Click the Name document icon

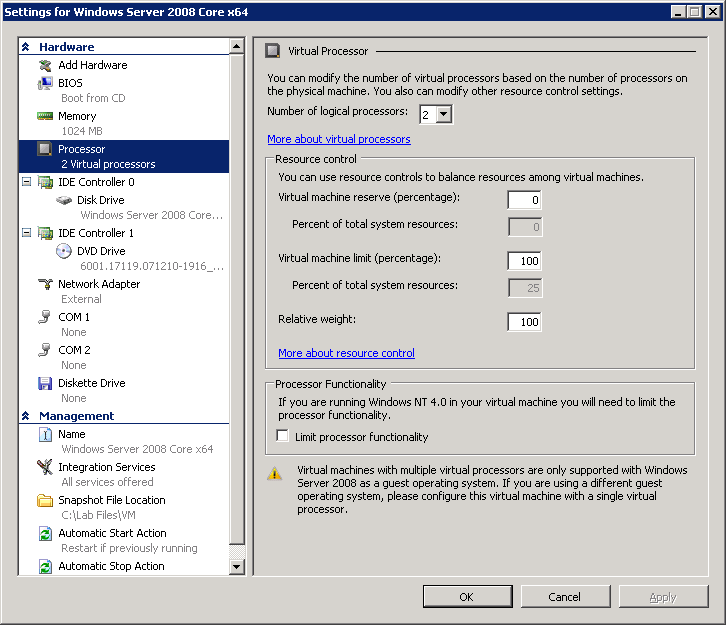[45, 434]
